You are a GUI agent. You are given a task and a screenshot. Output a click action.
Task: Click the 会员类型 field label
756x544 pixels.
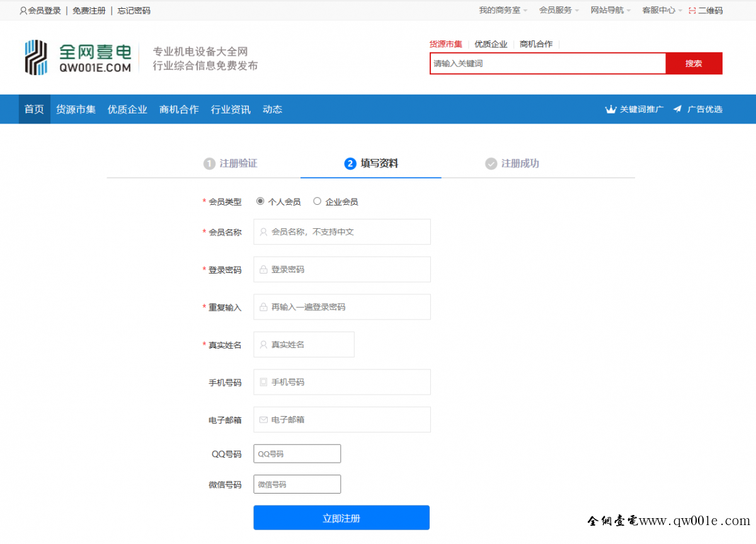(x=225, y=202)
